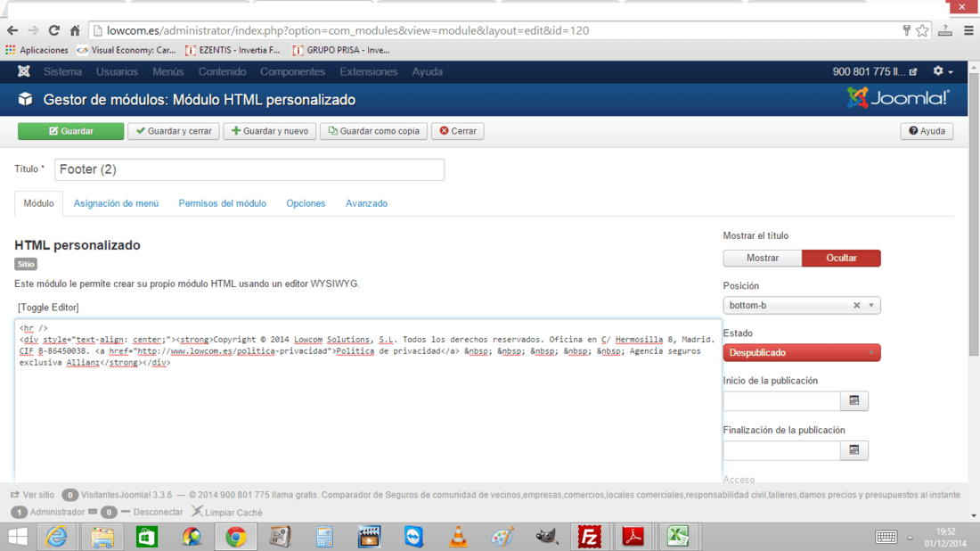Viewport: 980px width, 551px height.
Task: Open the Windows Start button
Action: tap(18, 537)
